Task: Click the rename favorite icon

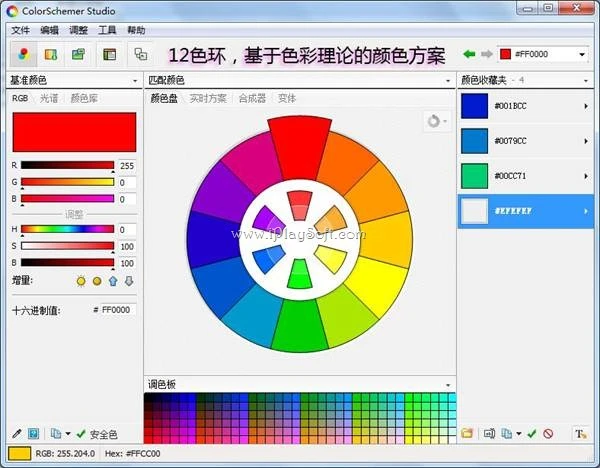Action: pyautogui.click(x=489, y=434)
